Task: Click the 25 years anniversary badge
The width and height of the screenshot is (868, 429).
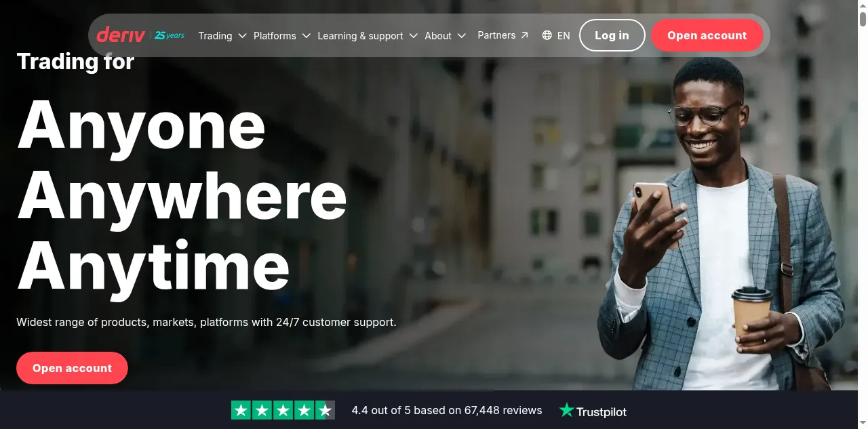Action: 170,35
